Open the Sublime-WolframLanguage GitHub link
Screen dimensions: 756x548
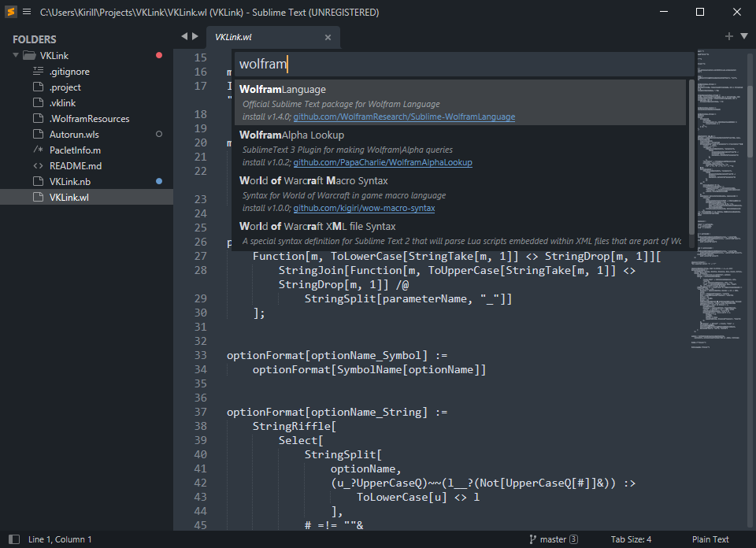404,117
